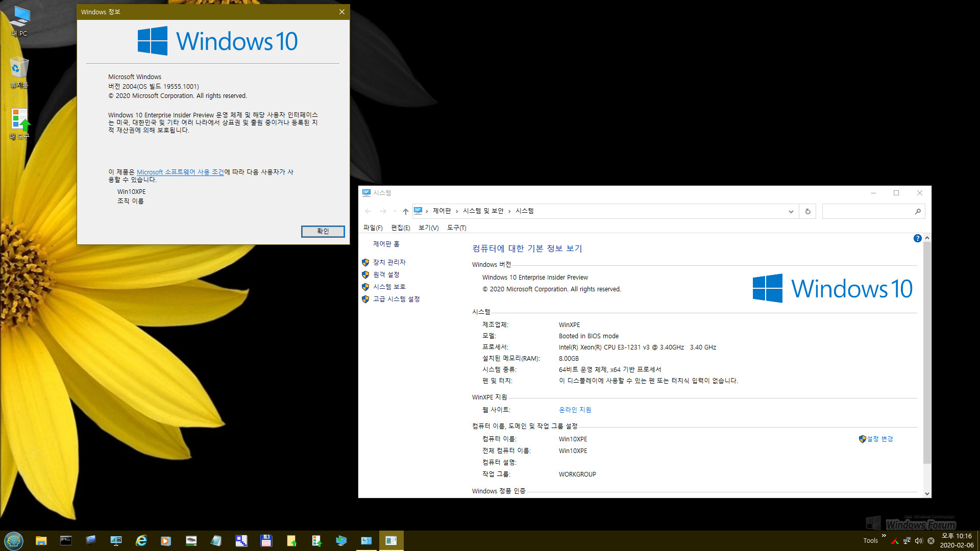The width and height of the screenshot is (980, 551).
Task: Click the Tools toolbar label on taskbar
Action: (870, 541)
